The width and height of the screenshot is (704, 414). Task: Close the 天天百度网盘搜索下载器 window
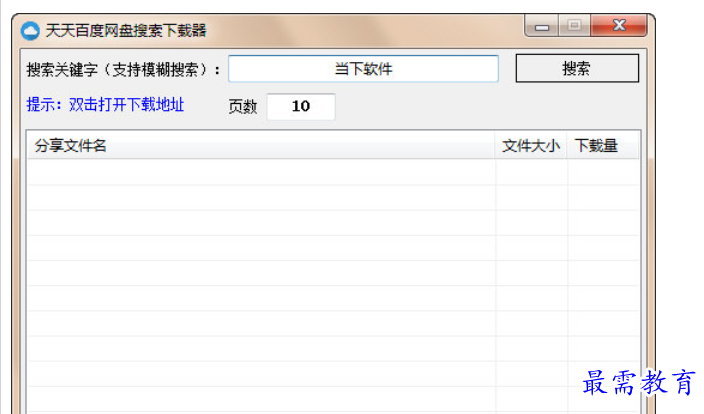pyautogui.click(x=619, y=26)
